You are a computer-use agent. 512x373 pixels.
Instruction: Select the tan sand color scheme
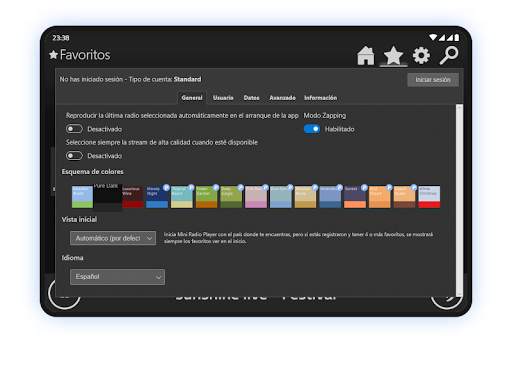pos(305,197)
